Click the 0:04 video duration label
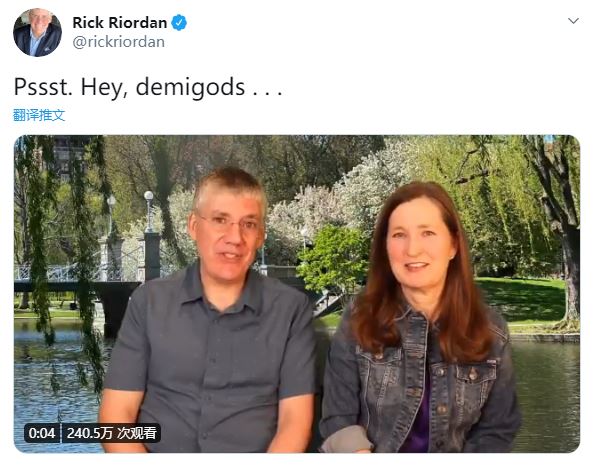 point(42,433)
